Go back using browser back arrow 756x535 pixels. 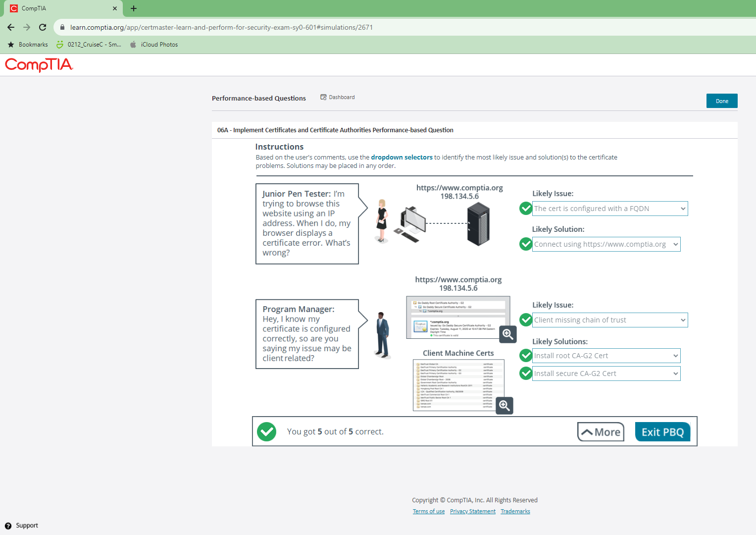(x=11, y=27)
